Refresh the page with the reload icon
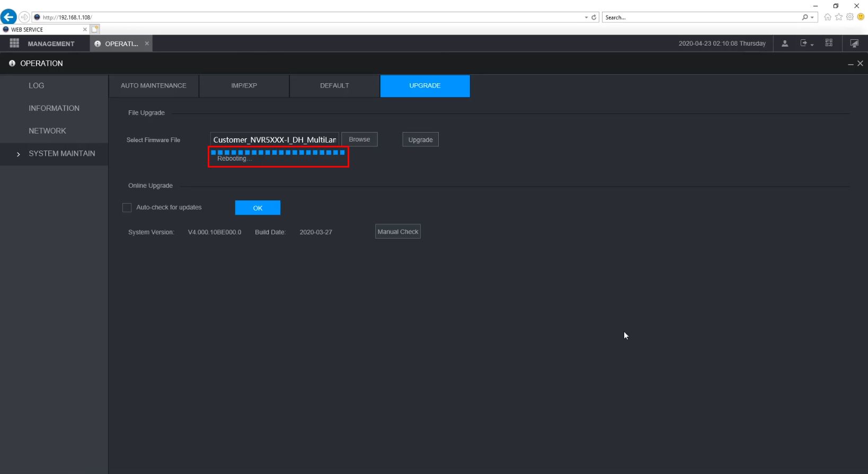This screenshot has height=474, width=868. point(594,17)
